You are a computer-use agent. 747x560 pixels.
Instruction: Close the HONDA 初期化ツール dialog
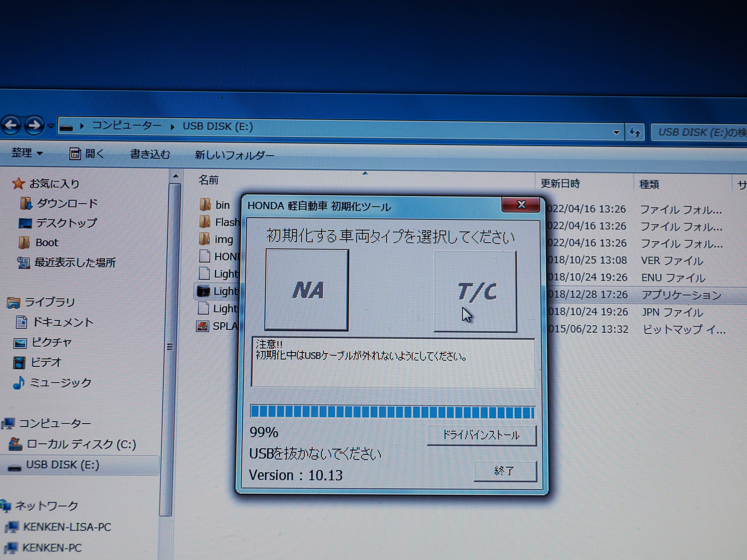click(521, 205)
